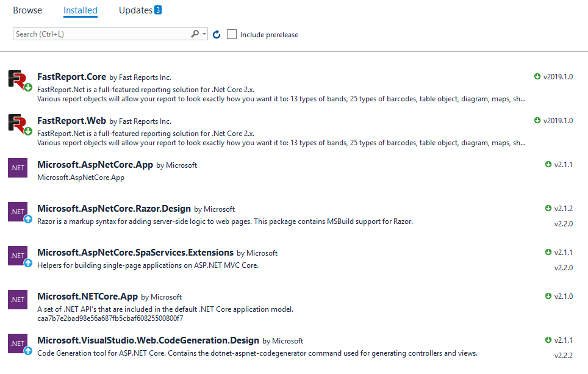
Task: Click the installed version v2019.1.0 of FastReport.Core
Action: coord(558,76)
